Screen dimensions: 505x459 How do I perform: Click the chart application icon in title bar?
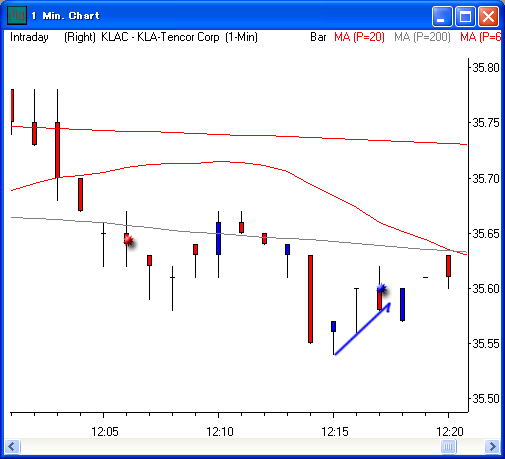(17, 16)
